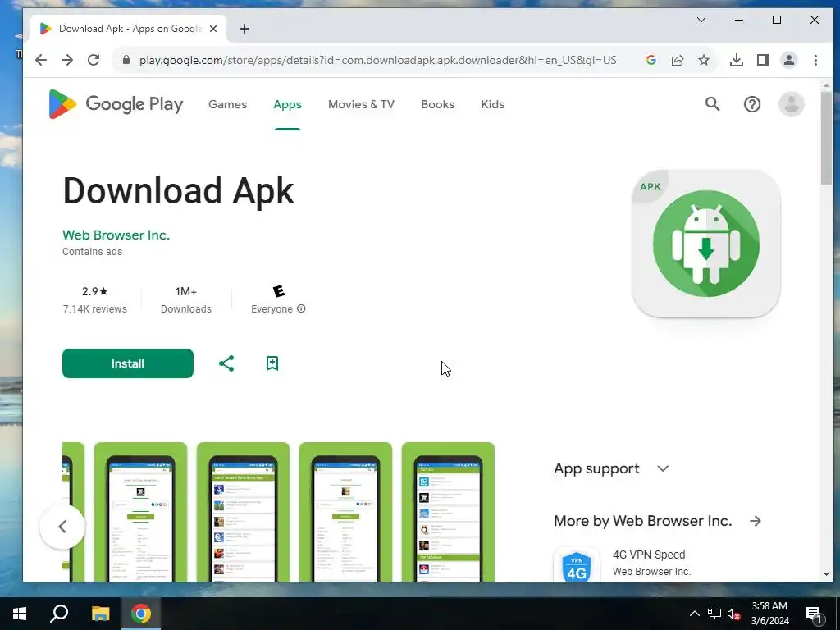Click the scrollbar up arrow
Screen dimensions: 840x630
pyautogui.click(x=826, y=84)
